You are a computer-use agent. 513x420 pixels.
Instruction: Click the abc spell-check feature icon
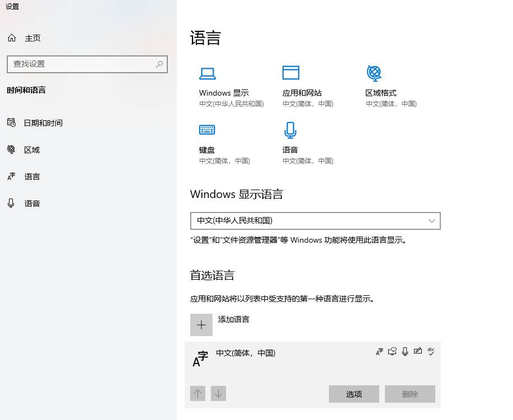coord(431,351)
